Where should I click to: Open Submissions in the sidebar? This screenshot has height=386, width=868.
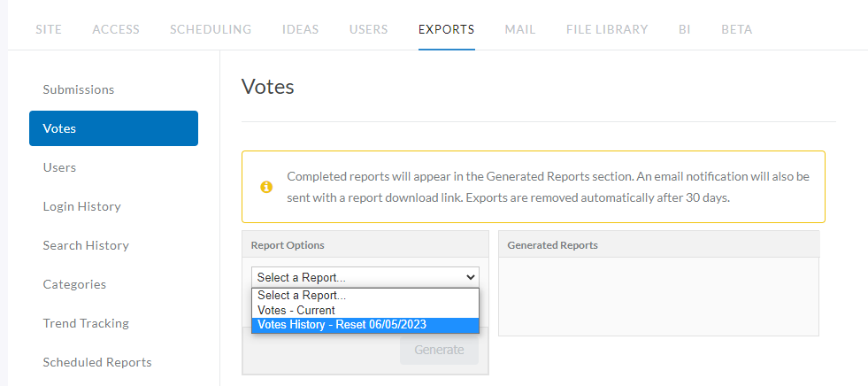click(x=79, y=89)
